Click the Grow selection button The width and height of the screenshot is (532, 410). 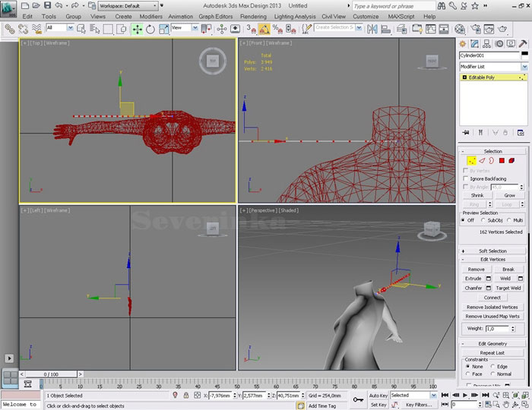coord(509,196)
